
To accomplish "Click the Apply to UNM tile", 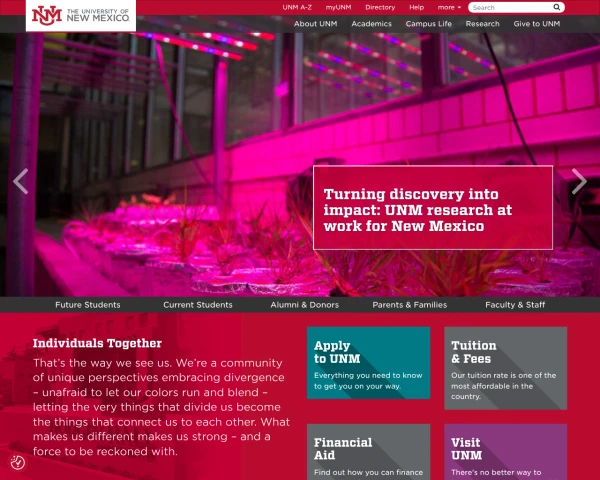I will [x=368, y=362].
